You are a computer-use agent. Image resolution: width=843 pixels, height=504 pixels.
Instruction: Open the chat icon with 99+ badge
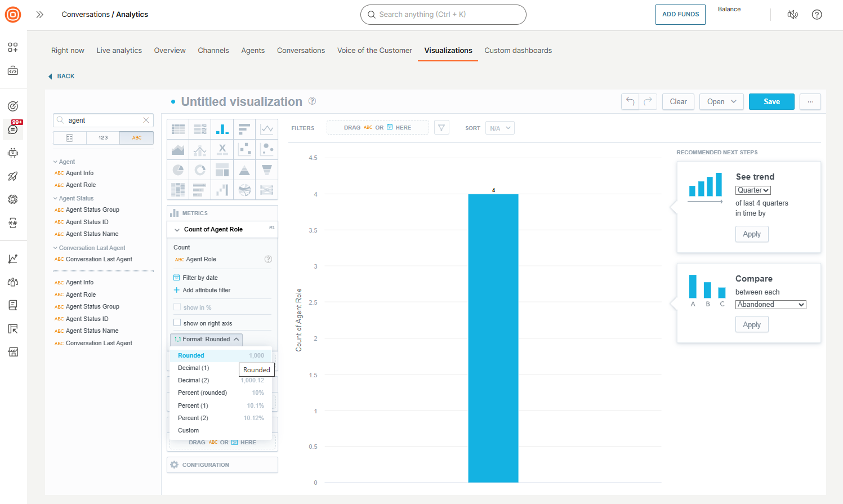12,130
